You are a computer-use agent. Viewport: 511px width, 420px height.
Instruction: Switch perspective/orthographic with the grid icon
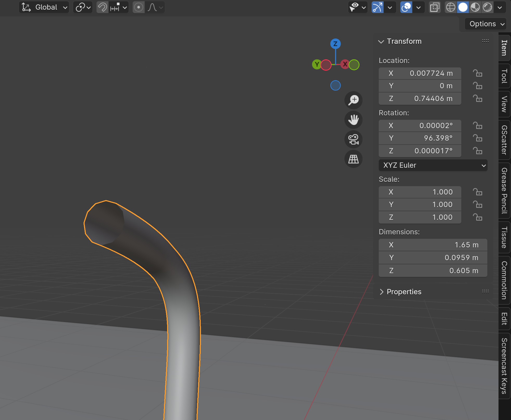pos(353,159)
